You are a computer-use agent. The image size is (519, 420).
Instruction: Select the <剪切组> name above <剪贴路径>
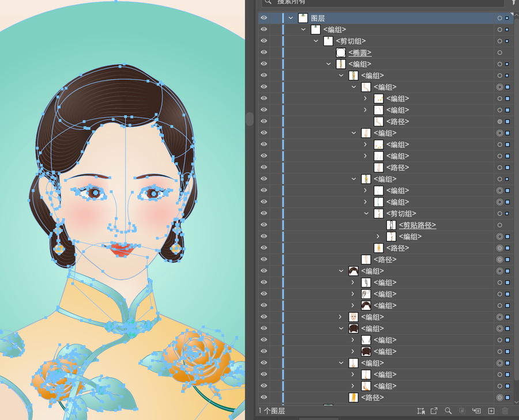pyautogui.click(x=401, y=214)
